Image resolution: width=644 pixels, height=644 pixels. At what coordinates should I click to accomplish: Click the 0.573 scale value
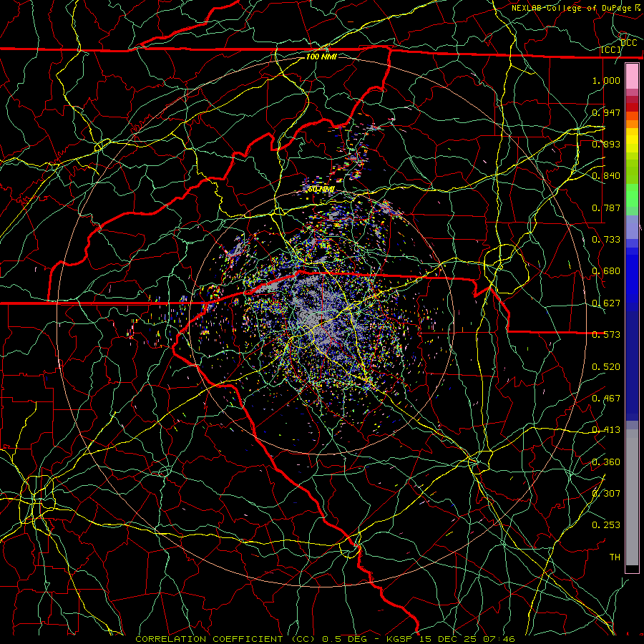pos(606,335)
